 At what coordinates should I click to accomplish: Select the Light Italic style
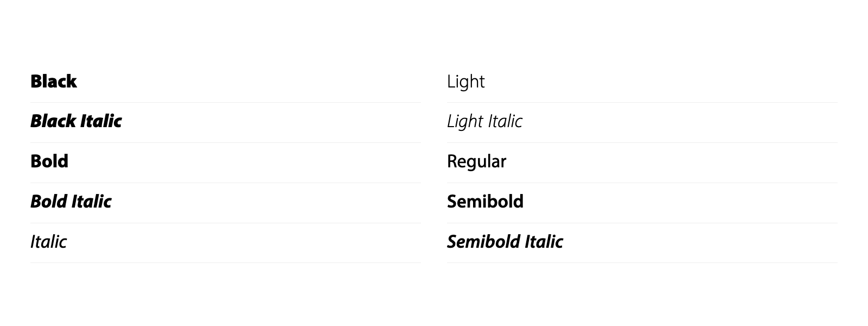click(484, 122)
